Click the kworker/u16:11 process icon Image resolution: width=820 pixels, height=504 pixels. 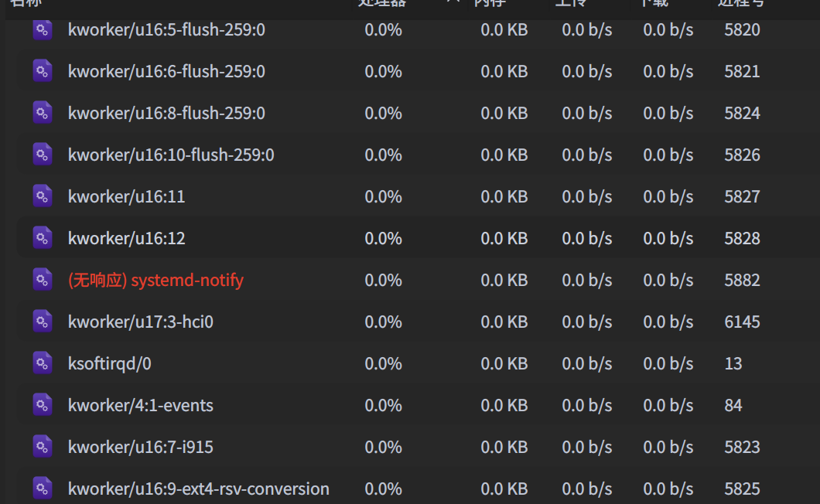coord(42,196)
